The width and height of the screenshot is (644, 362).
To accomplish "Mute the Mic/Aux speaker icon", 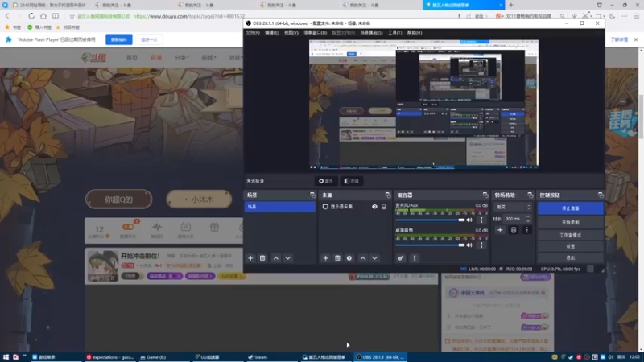I will pyautogui.click(x=469, y=220).
